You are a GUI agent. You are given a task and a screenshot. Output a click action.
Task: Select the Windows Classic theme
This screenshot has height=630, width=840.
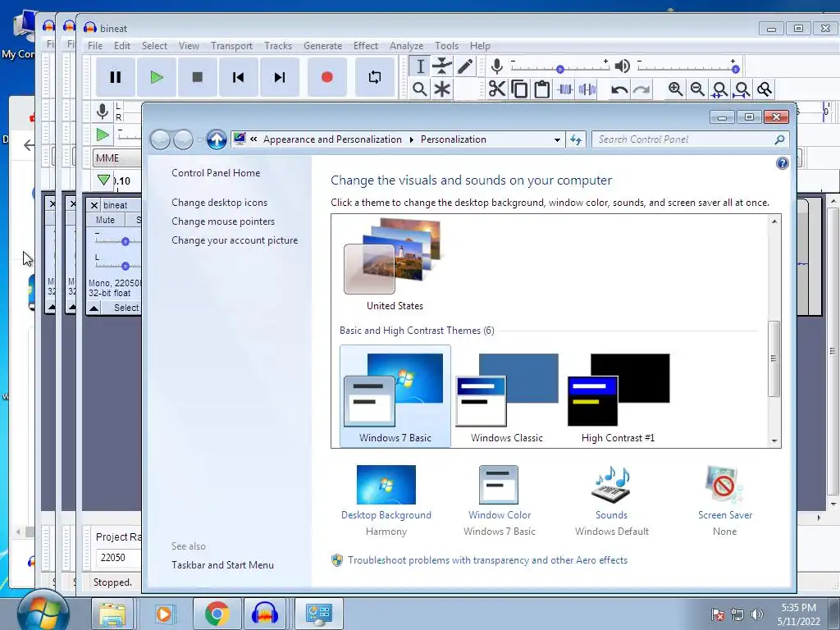[x=507, y=396]
